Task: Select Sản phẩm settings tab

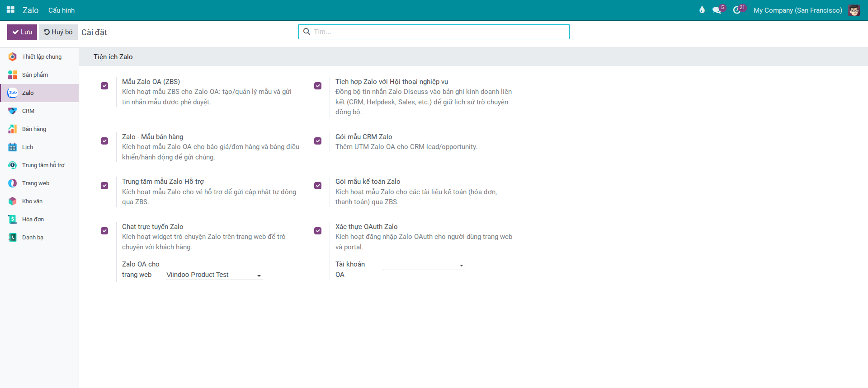Action: (39, 75)
